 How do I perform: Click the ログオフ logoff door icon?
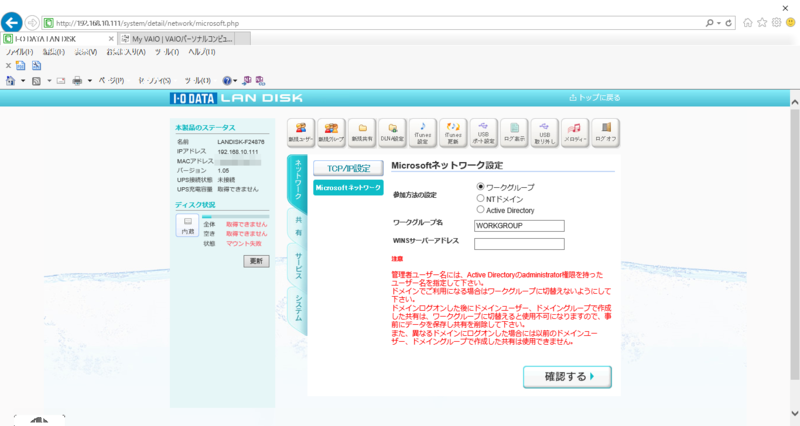pyautogui.click(x=606, y=133)
